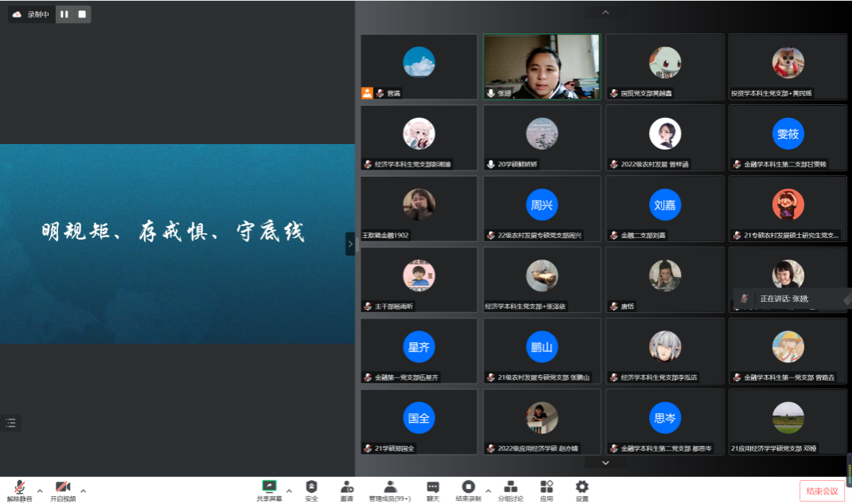
Task: Click the End Meeting (结束会议) button
Action: tap(822, 490)
